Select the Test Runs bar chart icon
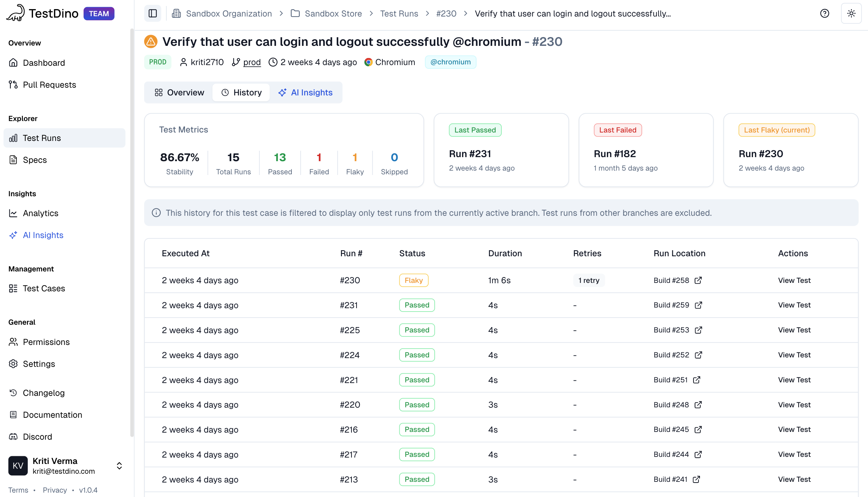Image resolution: width=868 pixels, height=497 pixels. coord(13,138)
